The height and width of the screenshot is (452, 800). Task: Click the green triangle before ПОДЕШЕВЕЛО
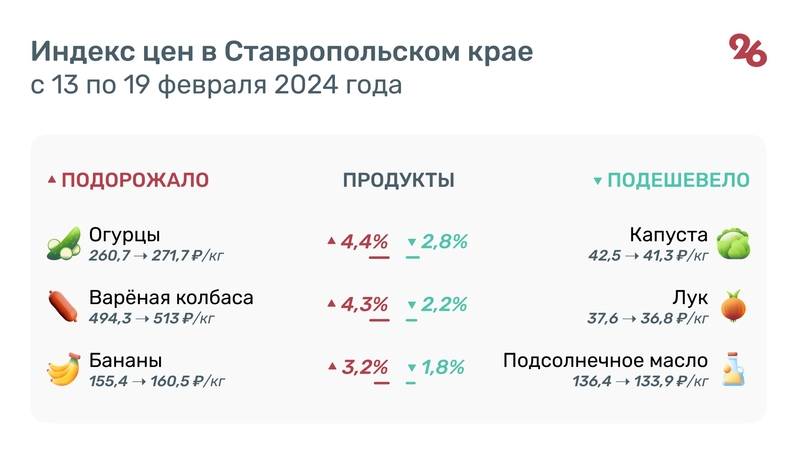[x=598, y=181]
